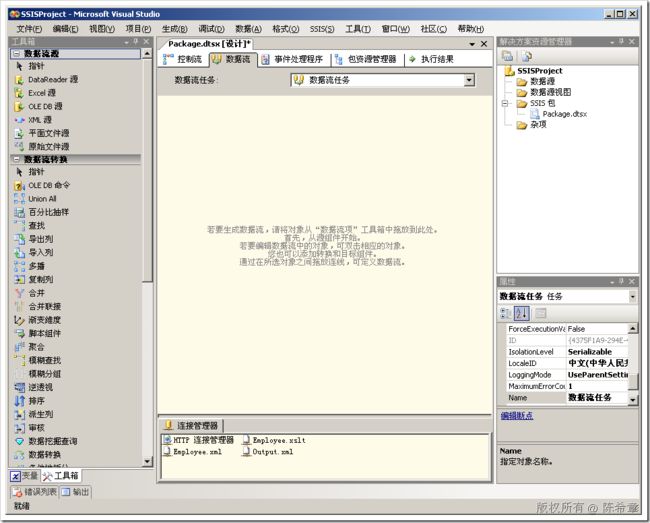Select the XML 源 source icon

click(19, 120)
